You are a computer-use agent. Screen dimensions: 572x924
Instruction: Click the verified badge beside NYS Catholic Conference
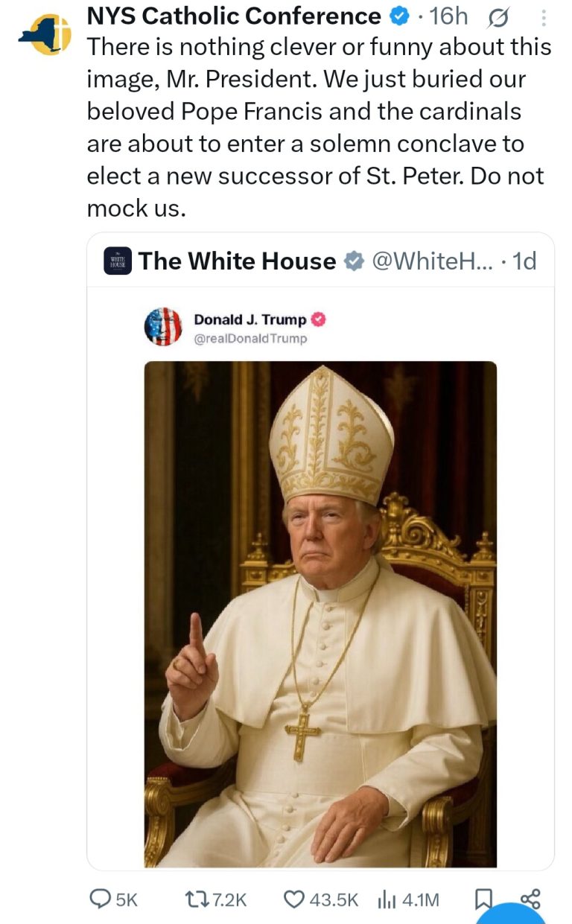click(x=399, y=16)
